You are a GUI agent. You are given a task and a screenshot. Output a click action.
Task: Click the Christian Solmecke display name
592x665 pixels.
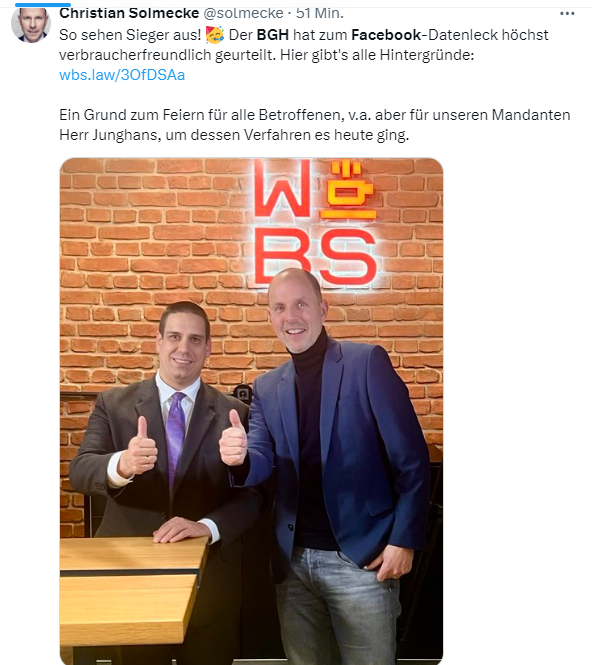[x=129, y=13]
